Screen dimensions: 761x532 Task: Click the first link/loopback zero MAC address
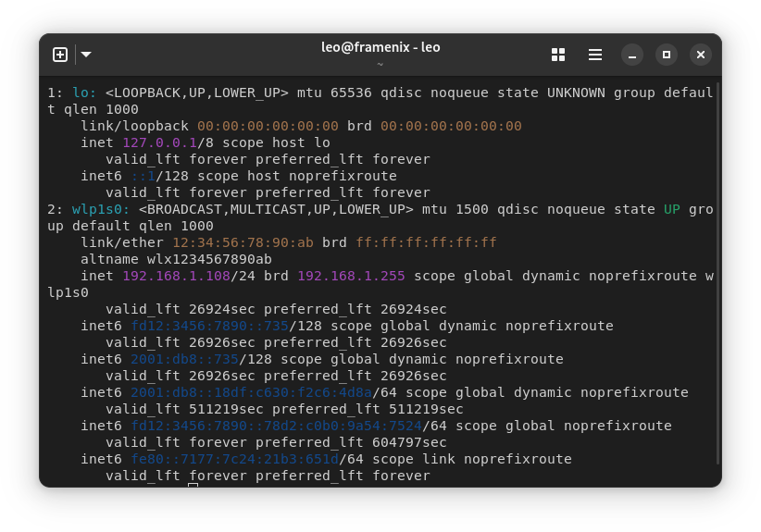coord(268,126)
